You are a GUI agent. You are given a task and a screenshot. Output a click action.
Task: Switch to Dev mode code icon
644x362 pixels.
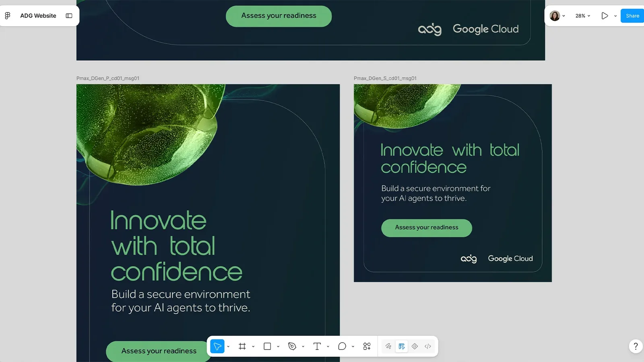point(428,346)
